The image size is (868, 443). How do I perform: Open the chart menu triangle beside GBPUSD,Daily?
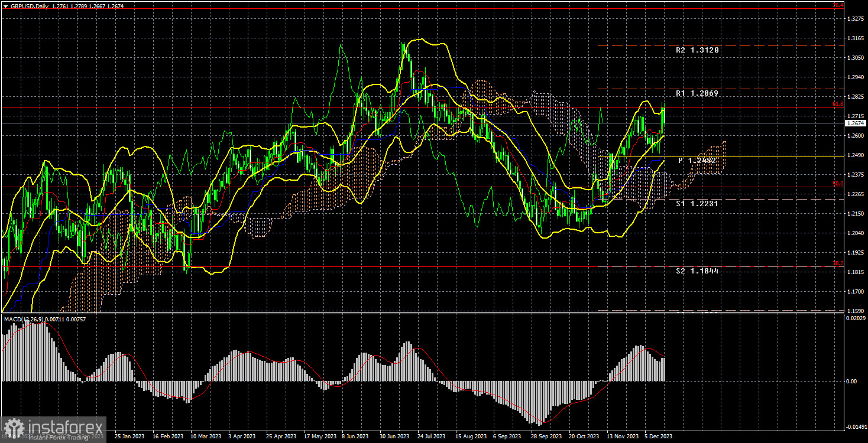(x=5, y=5)
